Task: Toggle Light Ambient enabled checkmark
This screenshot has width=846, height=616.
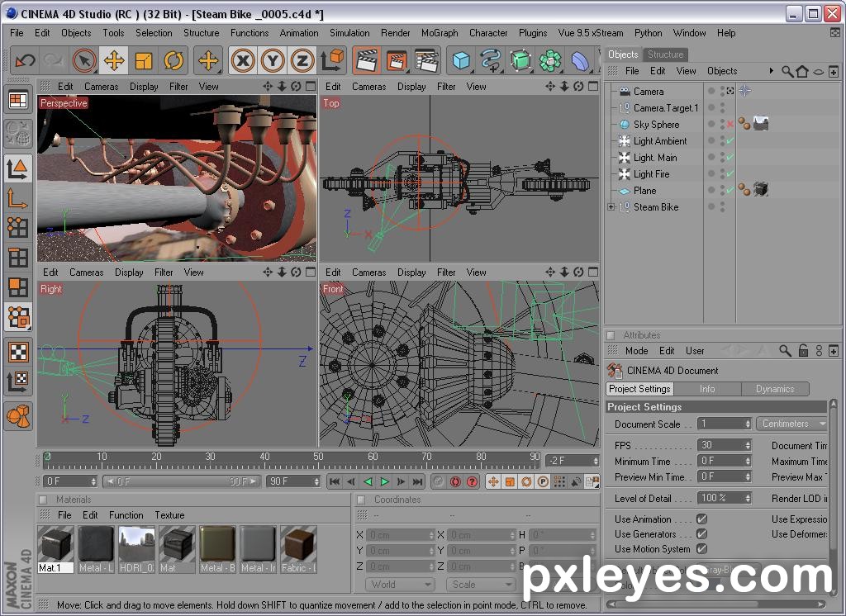Action: [730, 141]
